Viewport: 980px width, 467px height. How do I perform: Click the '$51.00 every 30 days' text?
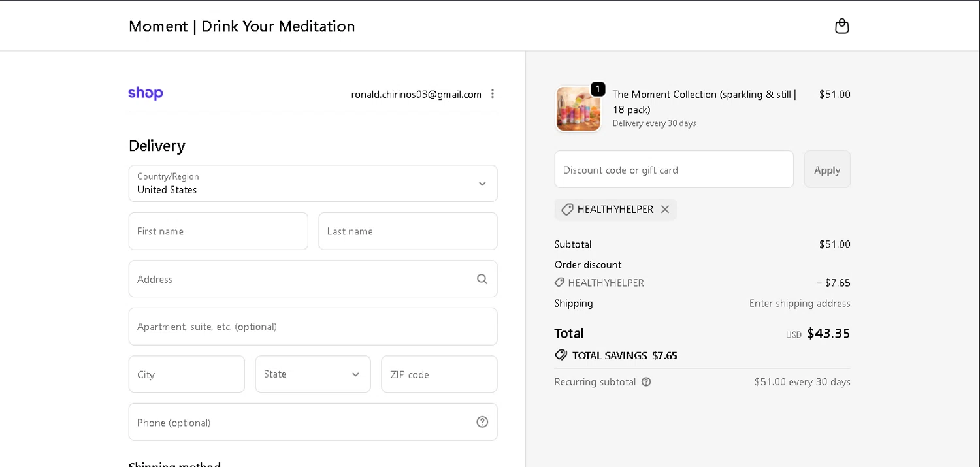pyautogui.click(x=802, y=382)
